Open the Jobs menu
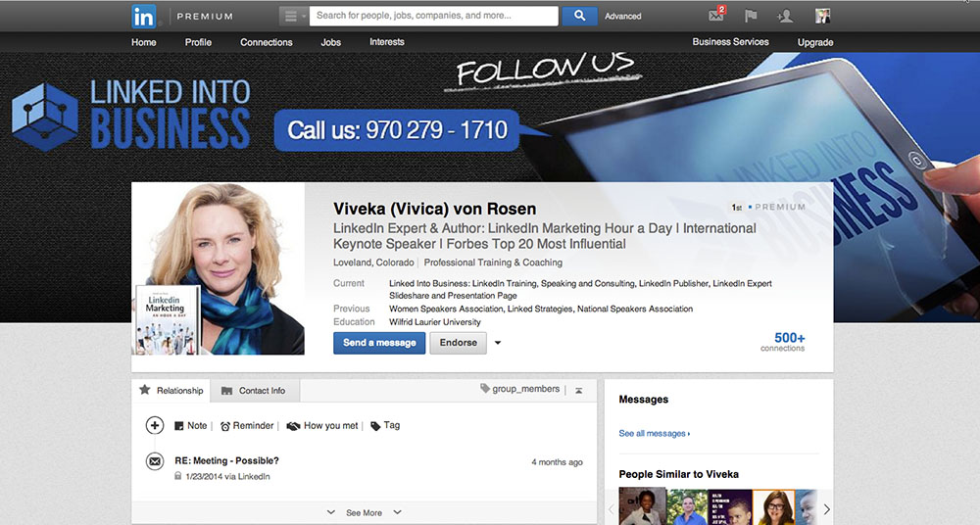Image resolution: width=980 pixels, height=525 pixels. coord(330,42)
